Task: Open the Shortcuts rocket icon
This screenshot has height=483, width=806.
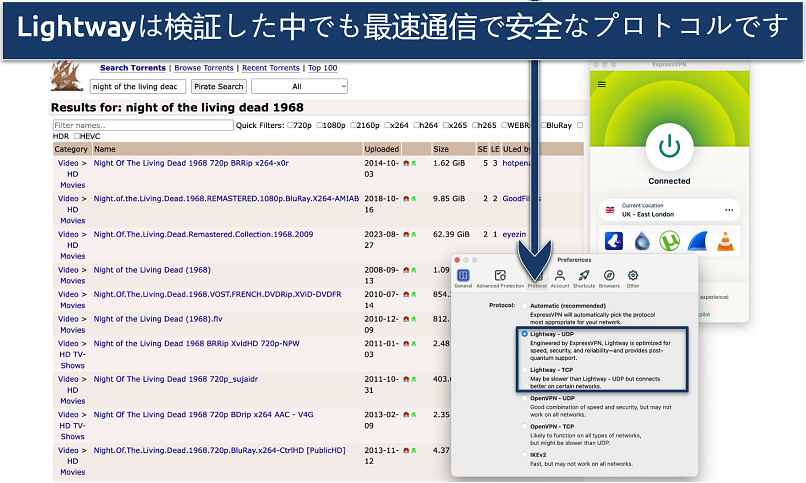Action: [x=584, y=277]
